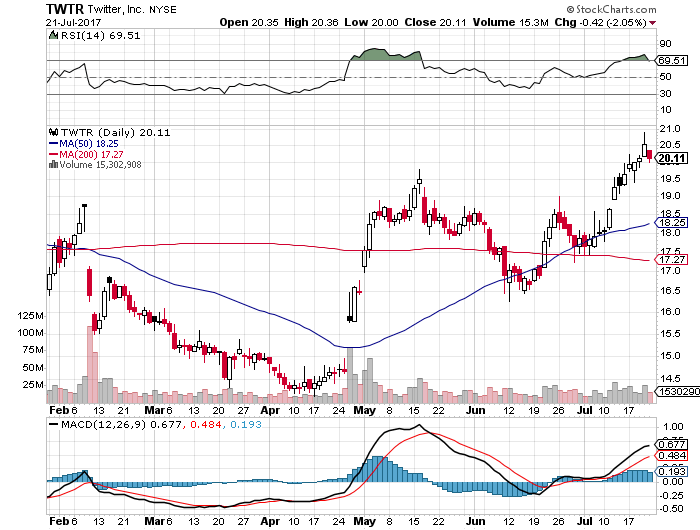Click the Mar label on price chart axis
This screenshot has width=700, height=530.
154,410
